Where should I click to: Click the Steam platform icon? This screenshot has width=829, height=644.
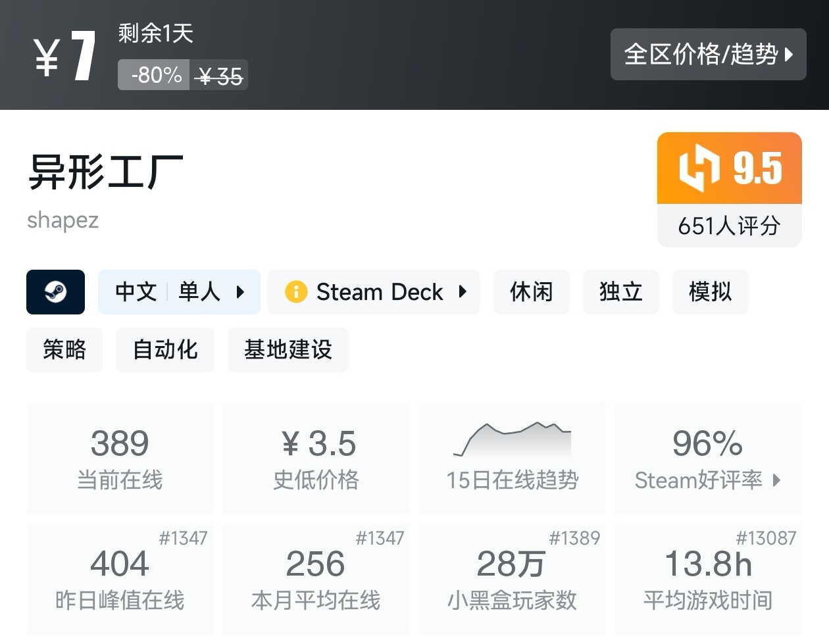coord(55,292)
